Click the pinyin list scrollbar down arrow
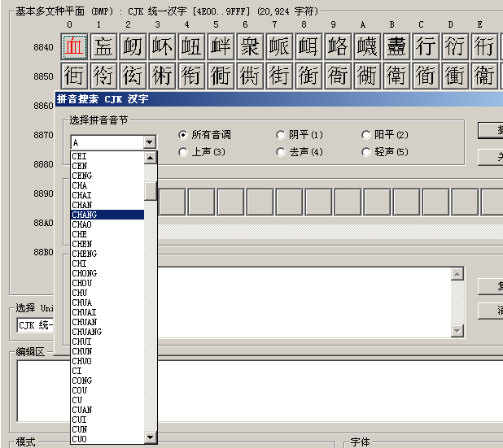Image resolution: width=503 pixels, height=448 pixels. [151, 438]
